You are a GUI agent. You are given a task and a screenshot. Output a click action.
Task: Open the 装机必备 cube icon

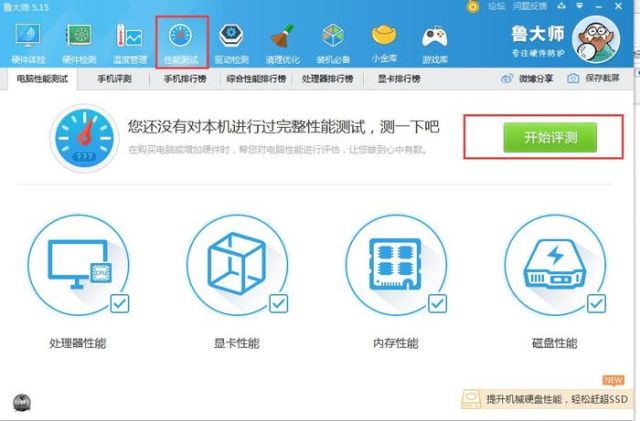click(333, 44)
